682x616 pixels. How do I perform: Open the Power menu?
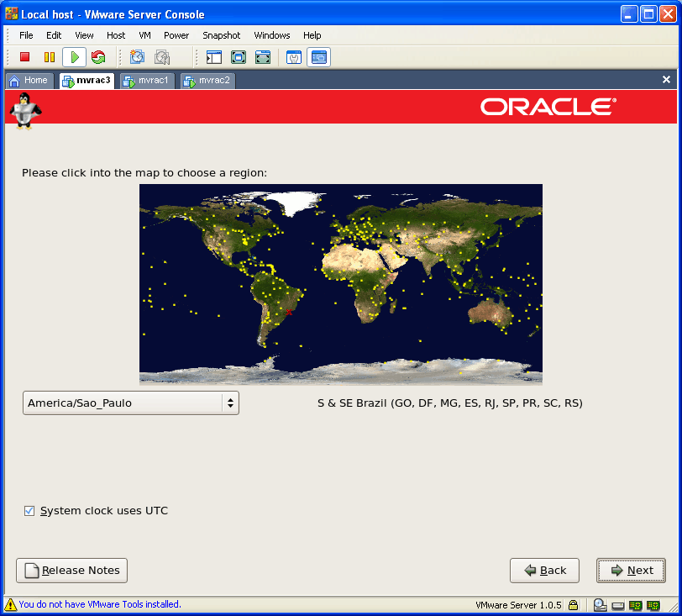click(x=176, y=35)
